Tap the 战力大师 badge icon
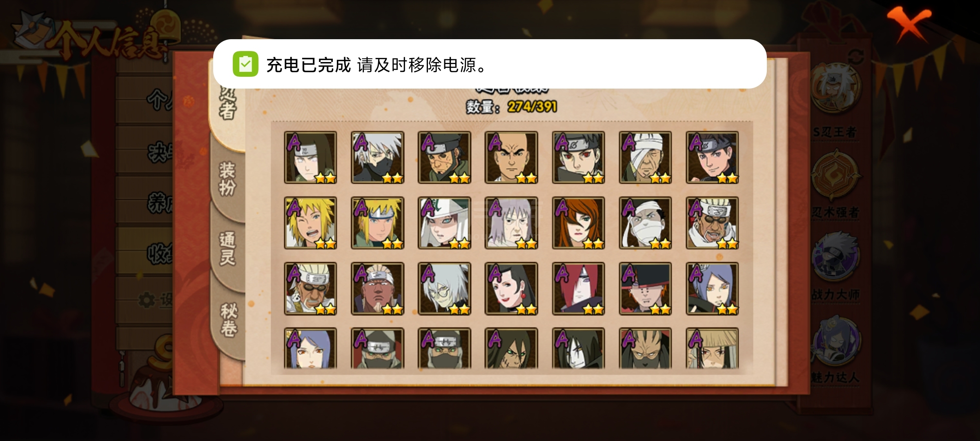Screen dimensions: 980x441 tap(835, 256)
